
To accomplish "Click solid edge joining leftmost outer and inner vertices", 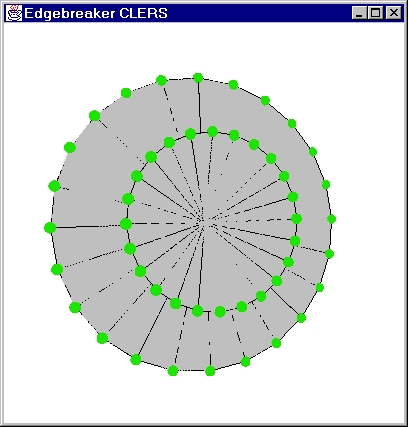I will 88,226.
